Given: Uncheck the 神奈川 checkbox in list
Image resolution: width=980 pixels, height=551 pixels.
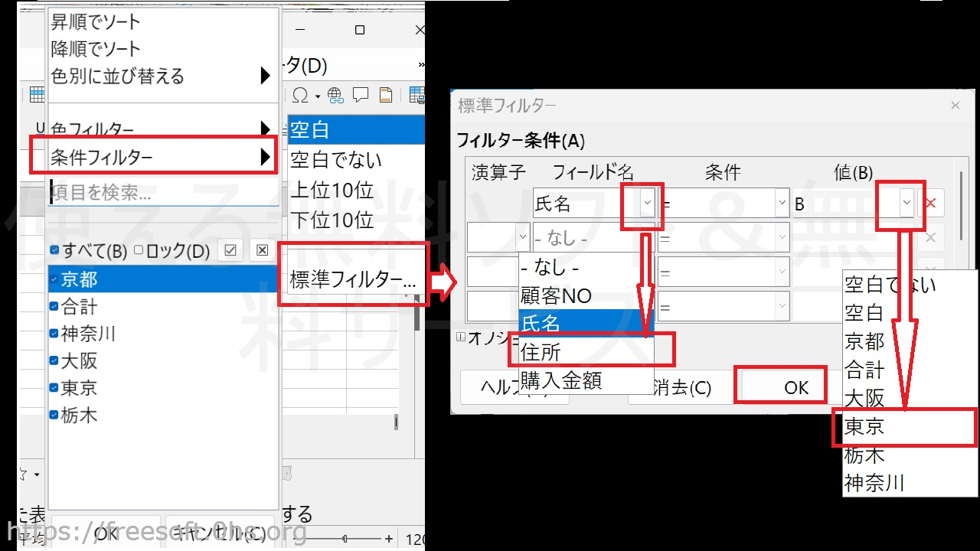Looking at the screenshot, I should click(54, 334).
